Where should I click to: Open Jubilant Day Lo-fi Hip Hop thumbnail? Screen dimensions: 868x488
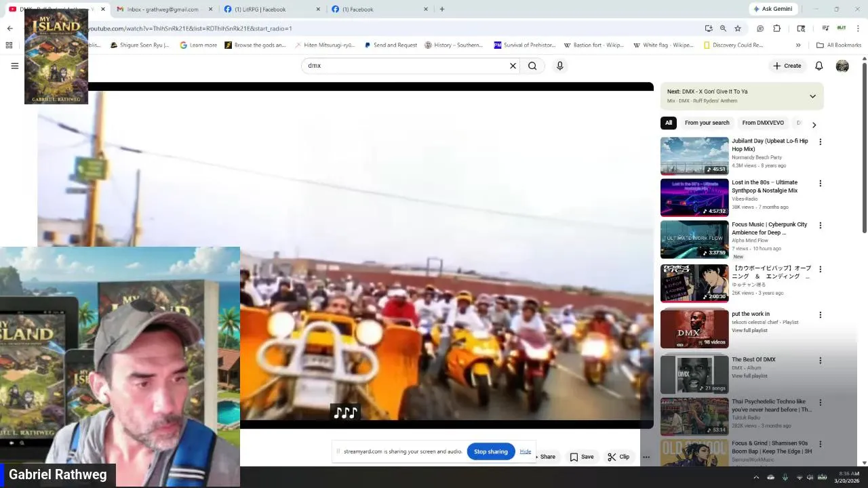coord(694,156)
